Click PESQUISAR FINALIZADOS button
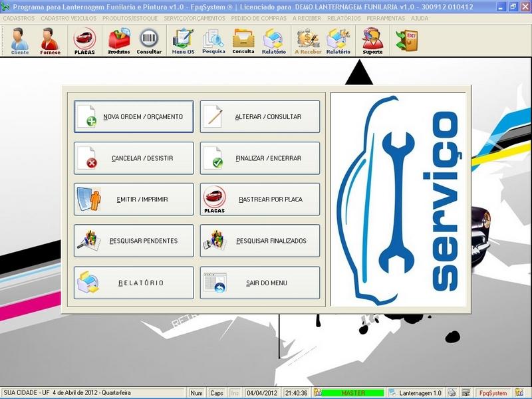The width and height of the screenshot is (532, 399). 260,241
